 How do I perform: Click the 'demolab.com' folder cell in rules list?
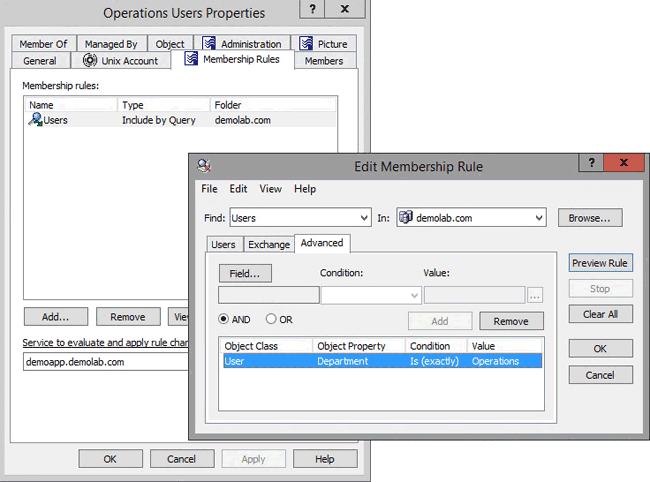click(x=243, y=120)
